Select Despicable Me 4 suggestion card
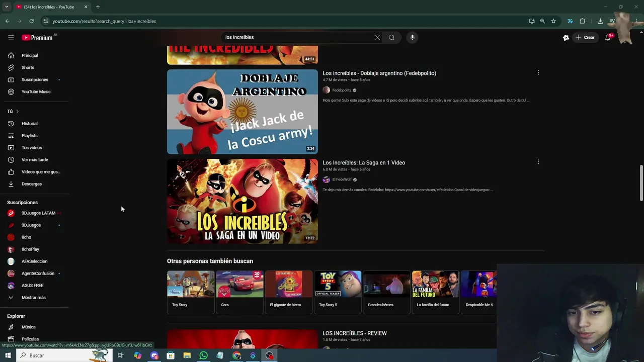 pos(479,292)
